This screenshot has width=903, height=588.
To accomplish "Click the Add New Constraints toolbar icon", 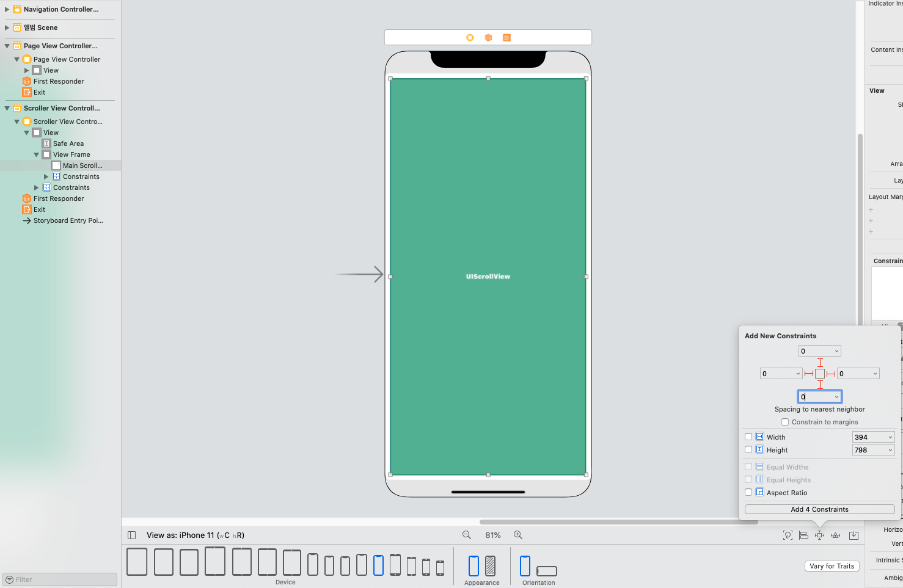I will point(820,535).
